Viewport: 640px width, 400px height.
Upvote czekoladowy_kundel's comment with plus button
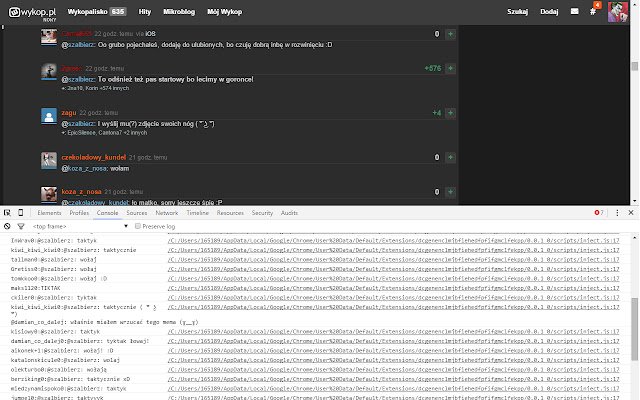point(451,158)
